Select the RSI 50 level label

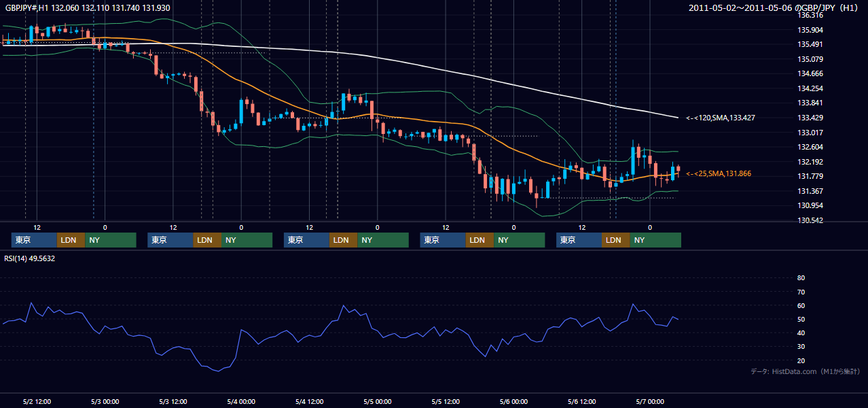[801, 319]
